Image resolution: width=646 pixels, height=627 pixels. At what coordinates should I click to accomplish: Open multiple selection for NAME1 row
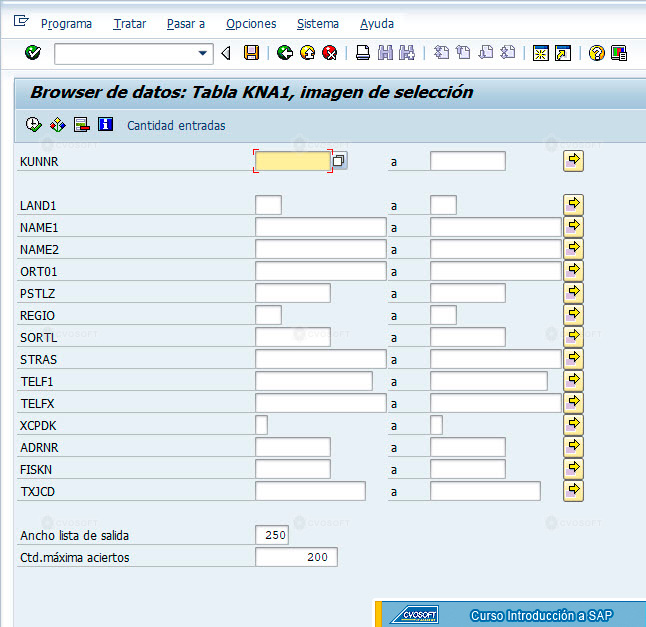pos(573,227)
